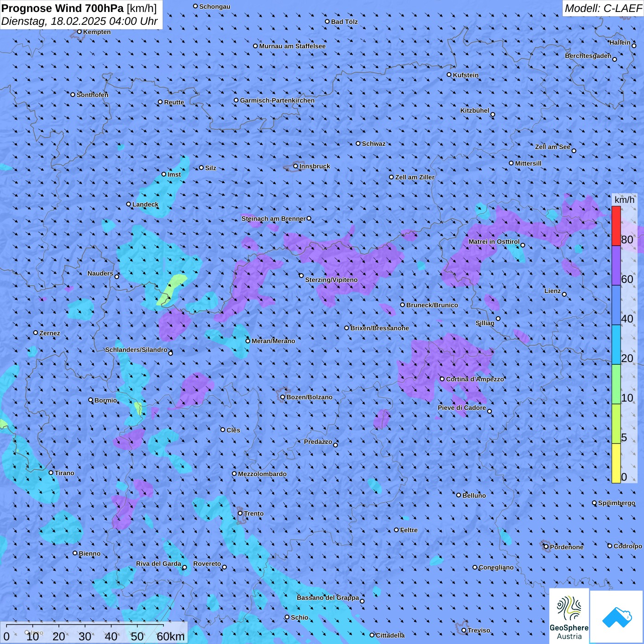Click the Silz label

pyautogui.click(x=211, y=168)
